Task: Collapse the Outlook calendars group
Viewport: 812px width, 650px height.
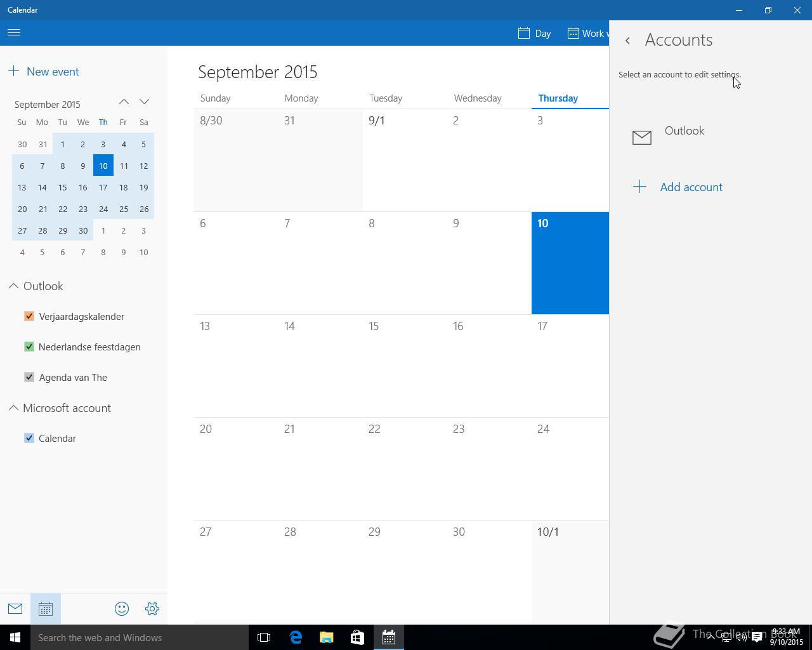Action: [x=13, y=286]
